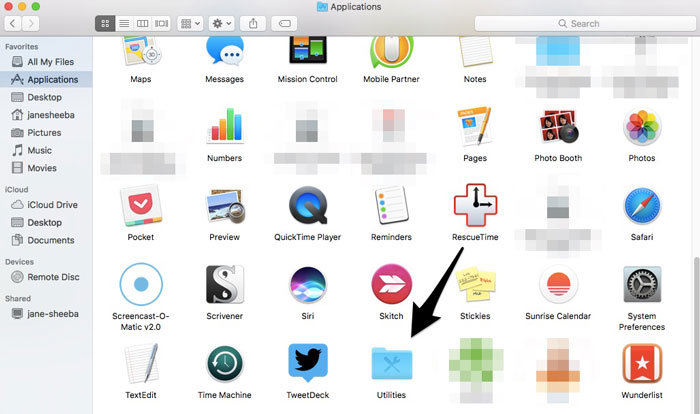Viewport: 700px width, 414px height.
Task: Open the Pocket app
Action: [x=141, y=207]
